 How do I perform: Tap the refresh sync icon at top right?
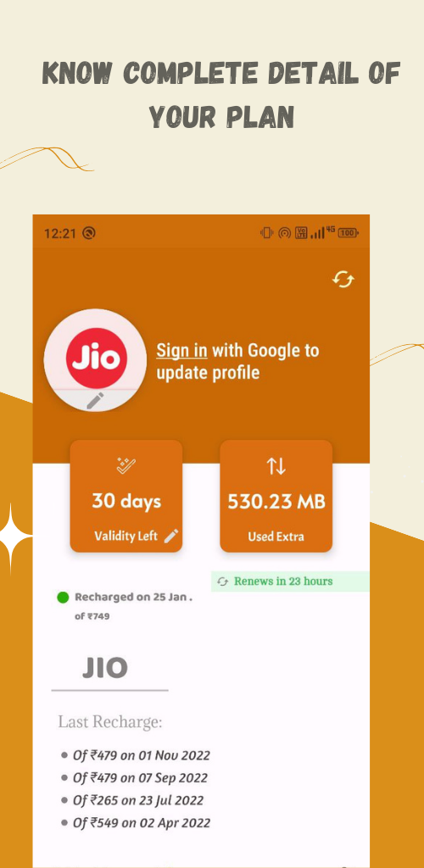pos(343,280)
